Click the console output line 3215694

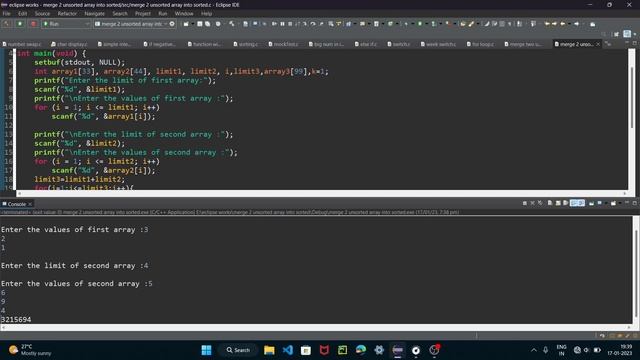[16, 320]
